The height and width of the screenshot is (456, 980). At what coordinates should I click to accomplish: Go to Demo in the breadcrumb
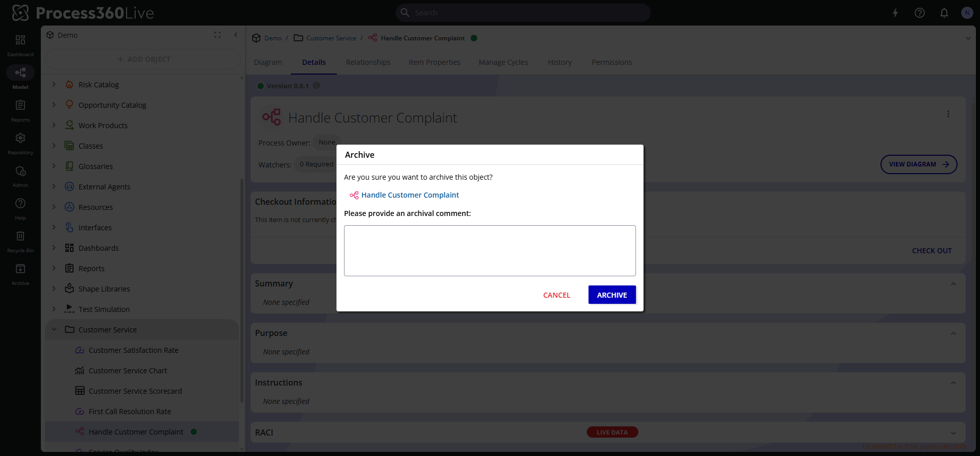coord(273,38)
